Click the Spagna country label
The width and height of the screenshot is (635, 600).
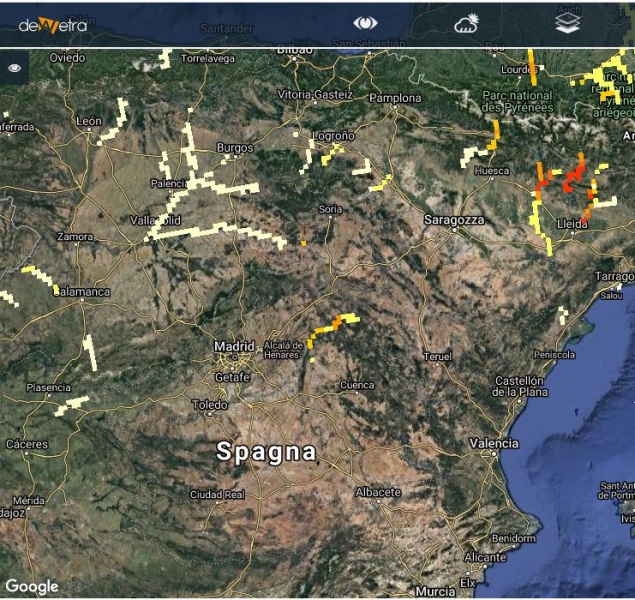[x=266, y=452]
